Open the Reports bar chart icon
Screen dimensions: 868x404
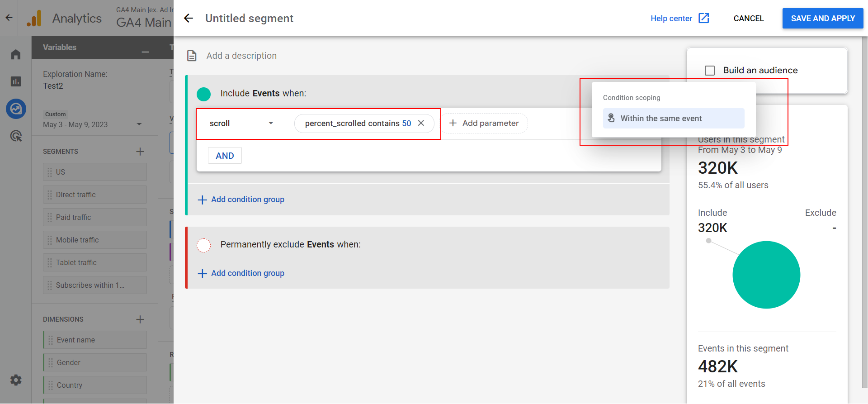(x=16, y=81)
